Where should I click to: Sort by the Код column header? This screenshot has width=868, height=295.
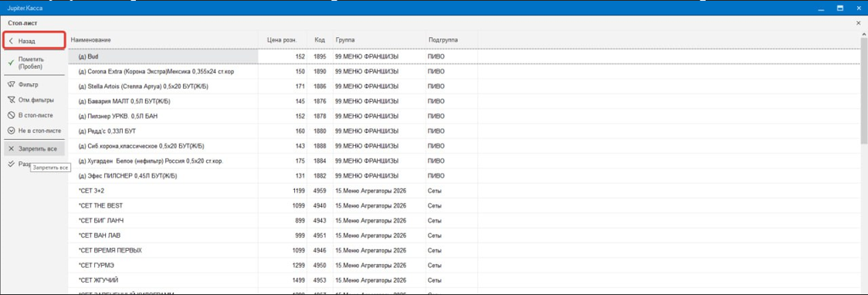320,40
